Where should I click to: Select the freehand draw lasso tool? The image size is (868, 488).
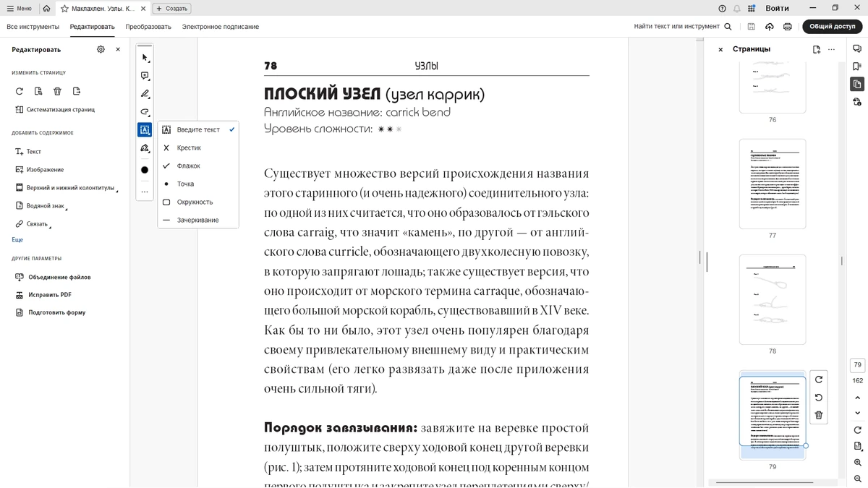145,112
